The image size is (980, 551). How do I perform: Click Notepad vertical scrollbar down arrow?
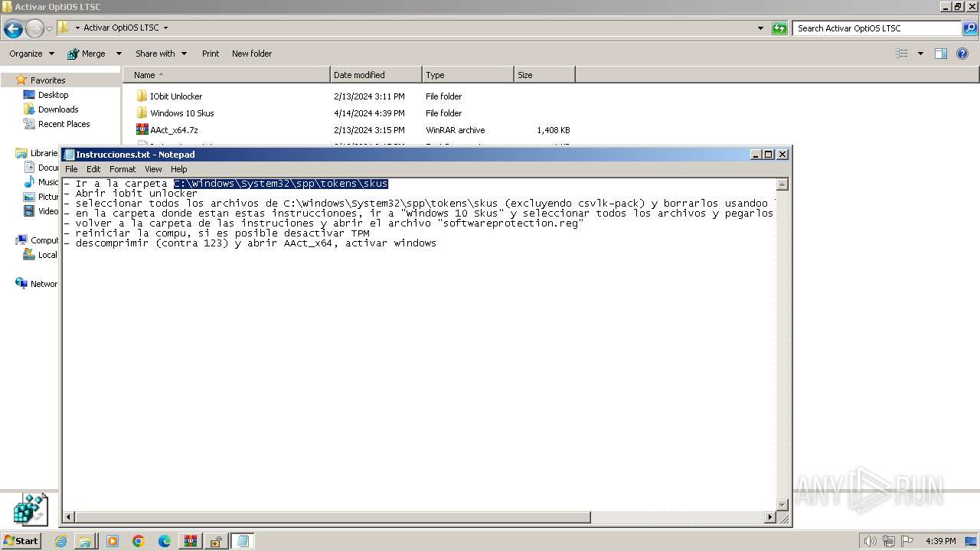point(782,505)
